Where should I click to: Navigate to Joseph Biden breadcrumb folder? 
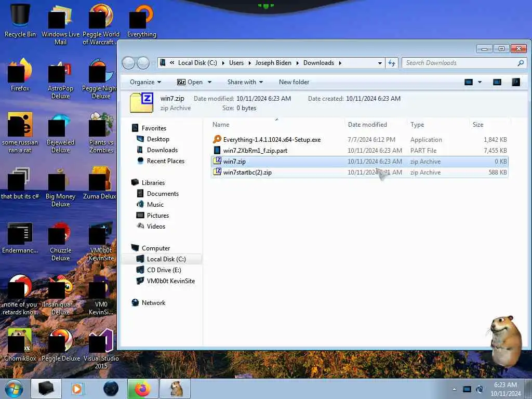(273, 63)
